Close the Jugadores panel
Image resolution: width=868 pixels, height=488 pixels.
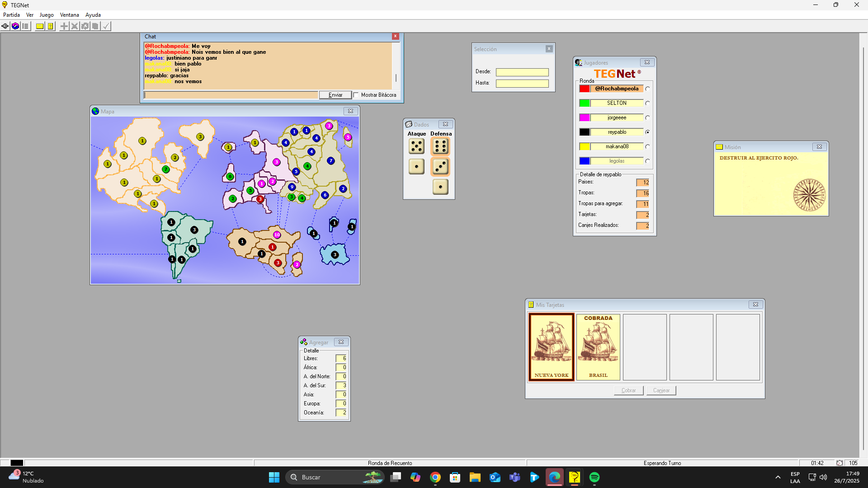tap(647, 62)
